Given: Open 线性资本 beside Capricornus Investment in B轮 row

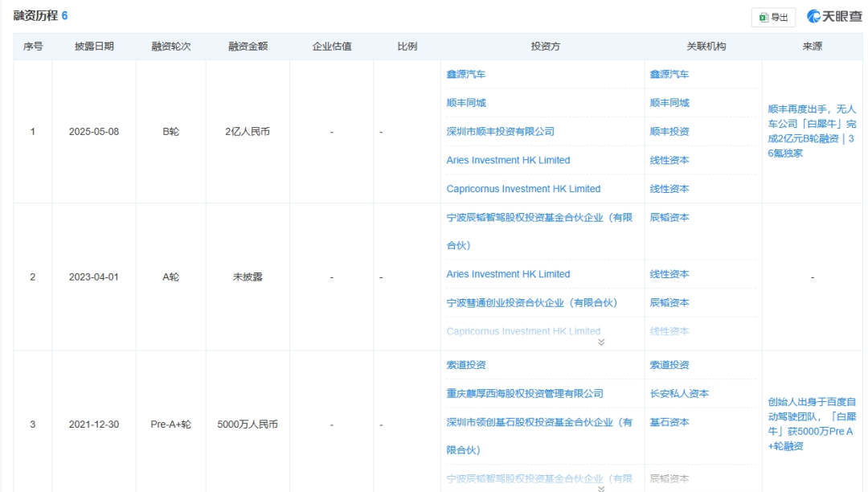Looking at the screenshot, I should 669,189.
